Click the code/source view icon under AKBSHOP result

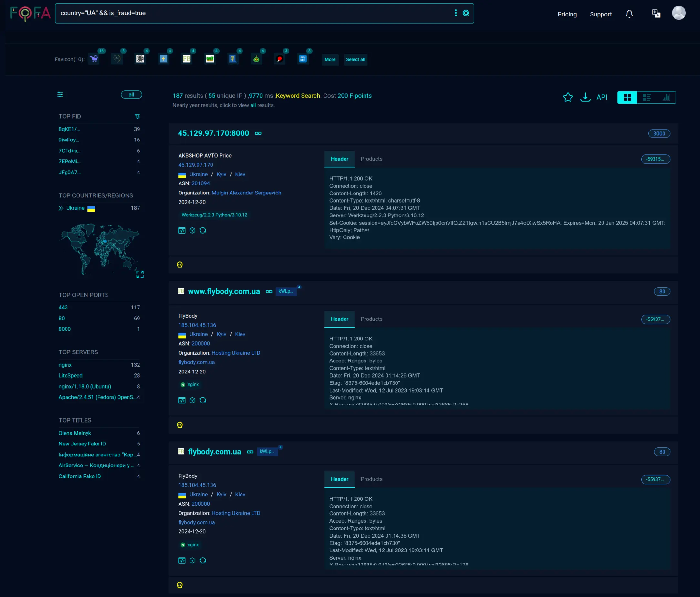tap(181, 230)
